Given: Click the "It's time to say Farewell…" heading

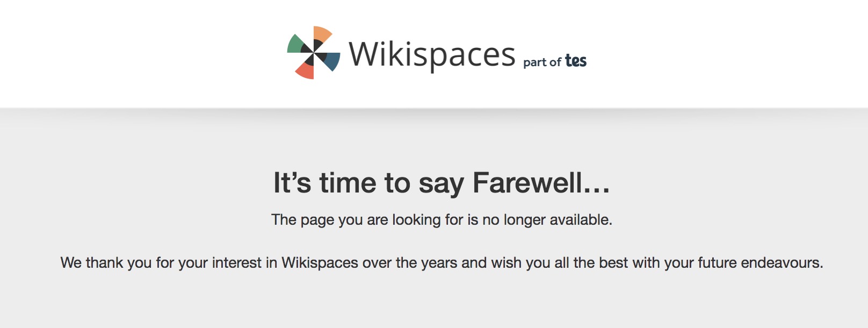Looking at the screenshot, I should point(442,183).
